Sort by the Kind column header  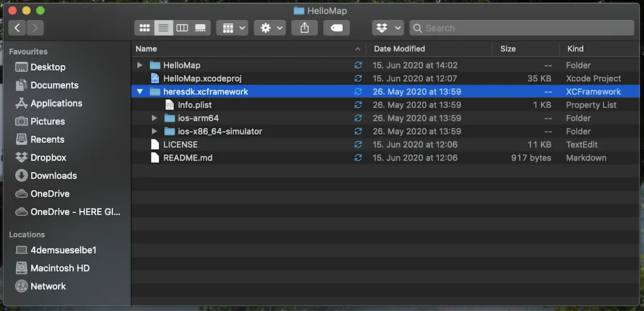pos(599,49)
